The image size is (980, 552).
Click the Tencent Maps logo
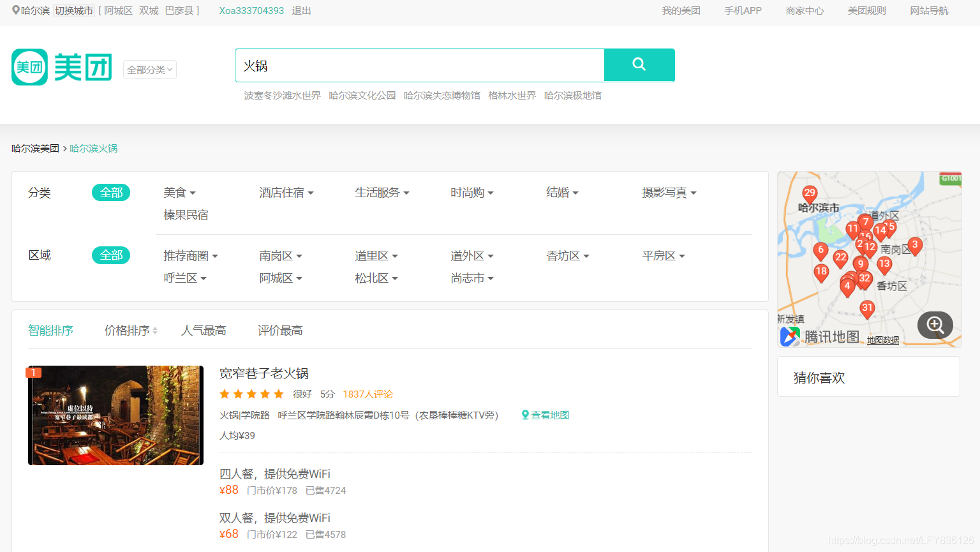pos(820,336)
